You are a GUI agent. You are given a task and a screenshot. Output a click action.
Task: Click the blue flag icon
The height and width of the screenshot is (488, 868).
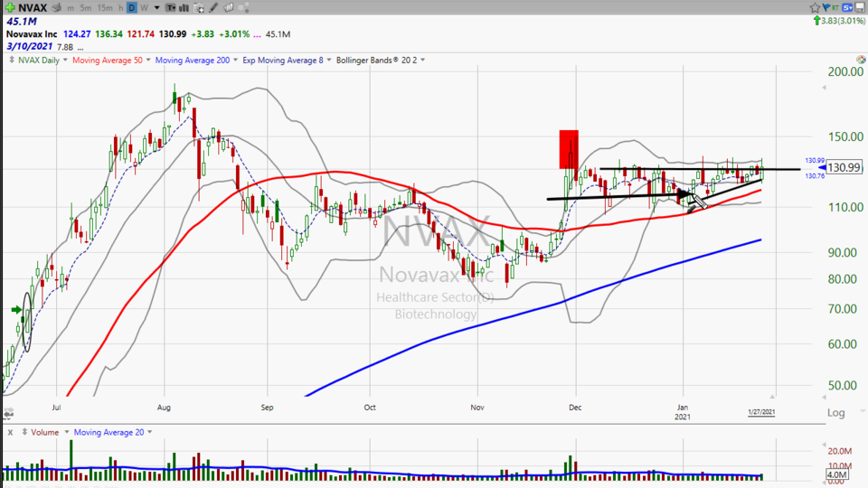coord(826,7)
